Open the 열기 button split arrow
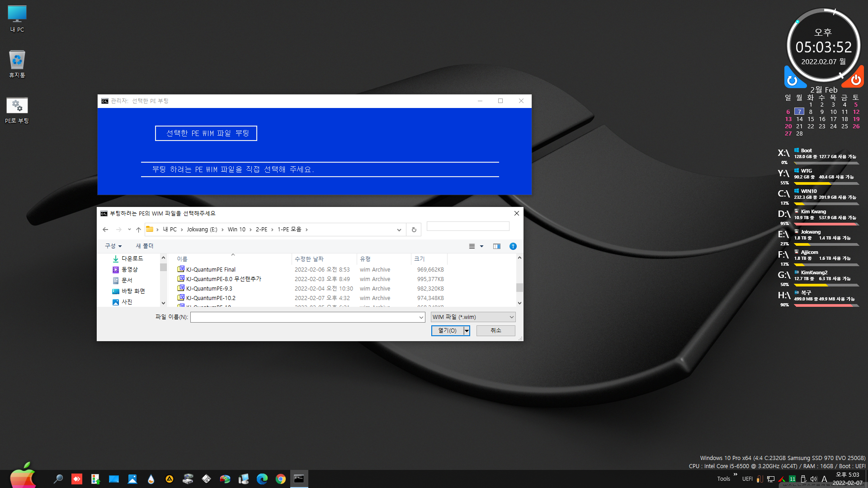 point(467,331)
